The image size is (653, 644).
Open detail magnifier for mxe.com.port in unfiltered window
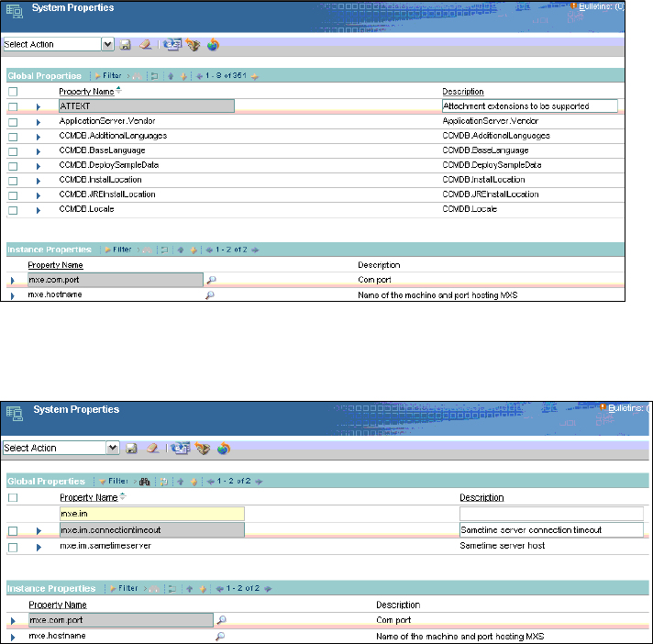[x=212, y=280]
